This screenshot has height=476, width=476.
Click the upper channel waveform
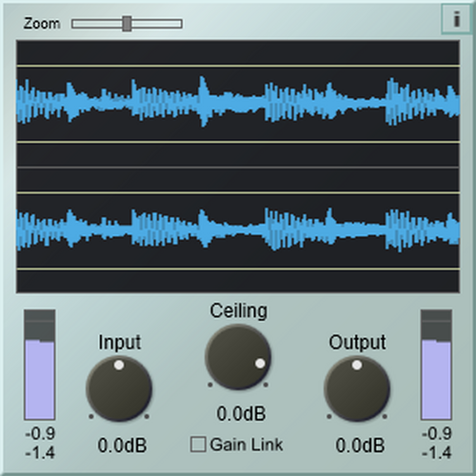point(238,102)
